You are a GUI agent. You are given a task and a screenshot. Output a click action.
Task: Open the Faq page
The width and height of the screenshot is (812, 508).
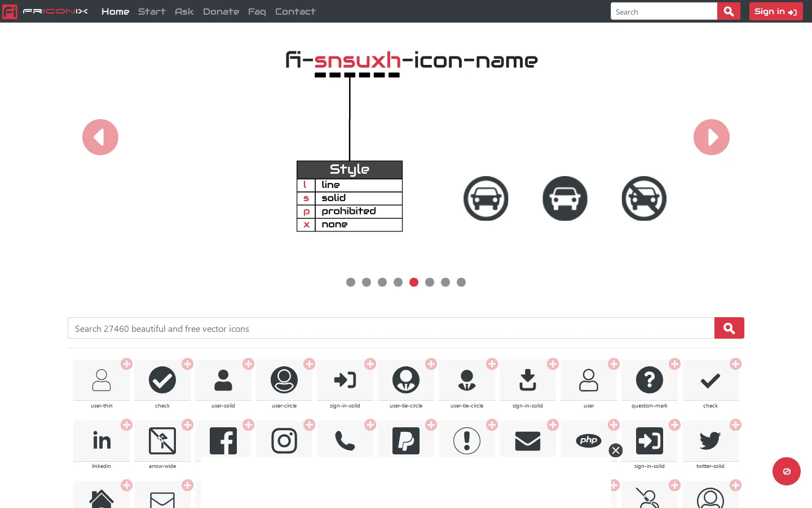coord(257,11)
